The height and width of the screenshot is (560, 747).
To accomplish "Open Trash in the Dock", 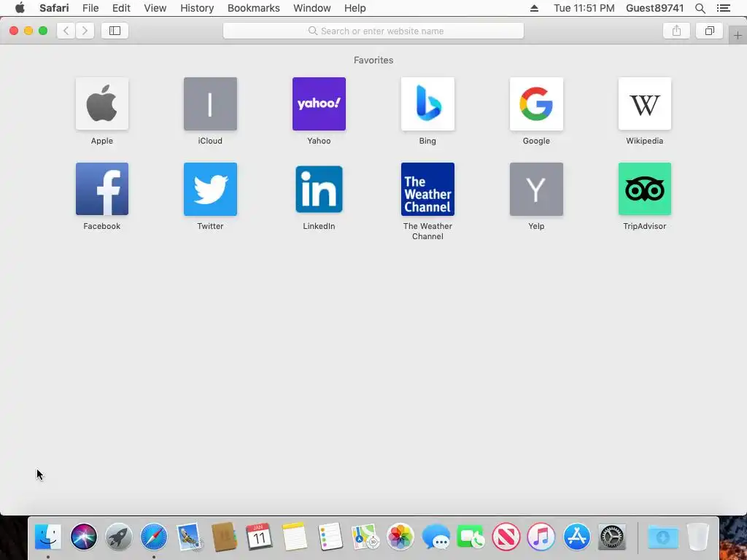I will pos(698,537).
